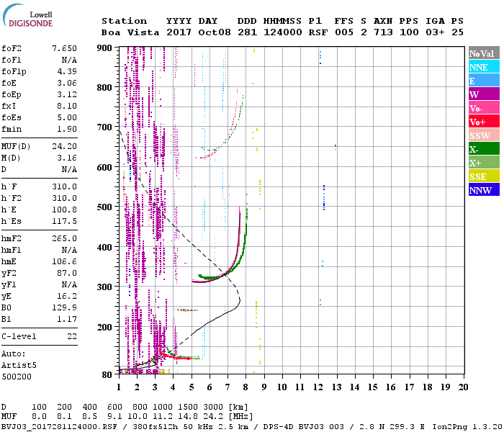The height and width of the screenshot is (432, 504).
Task: Click the foE value 3.06
Action: [x=67, y=83]
